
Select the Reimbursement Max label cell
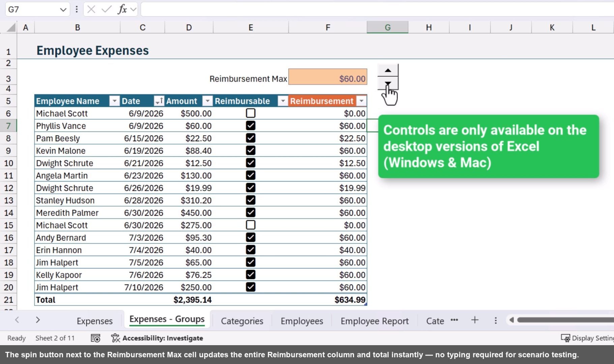[x=248, y=79]
